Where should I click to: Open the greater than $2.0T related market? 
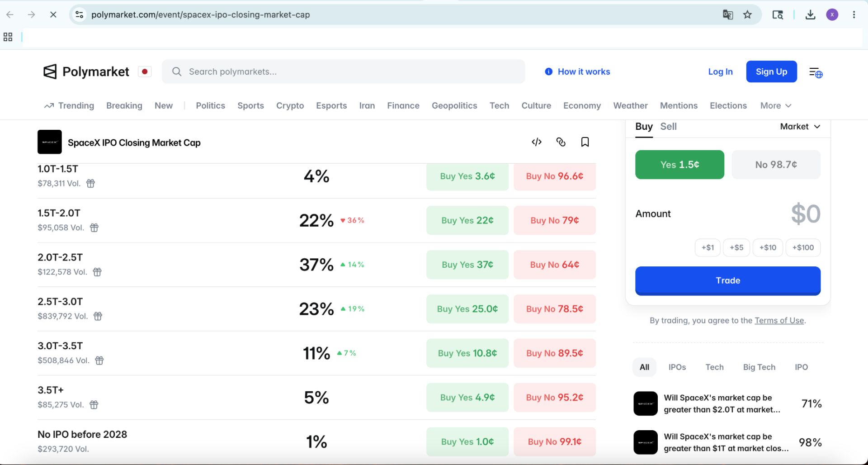click(728, 403)
